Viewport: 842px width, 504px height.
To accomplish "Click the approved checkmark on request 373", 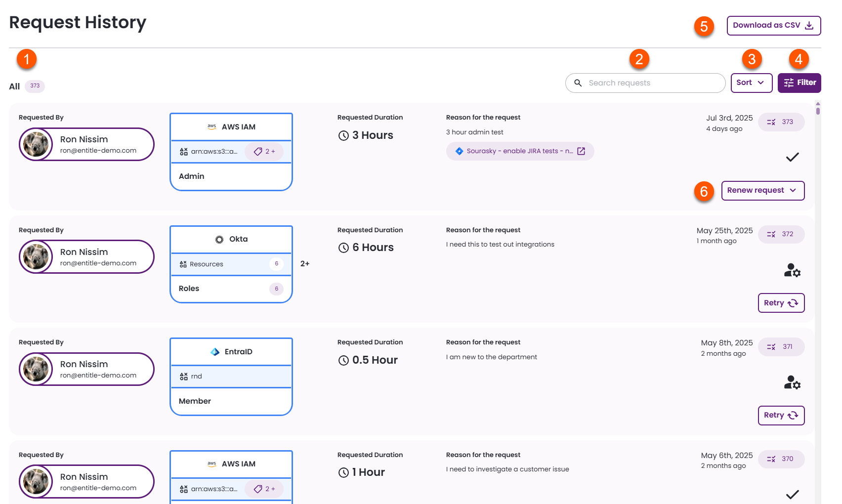I will pos(792,157).
